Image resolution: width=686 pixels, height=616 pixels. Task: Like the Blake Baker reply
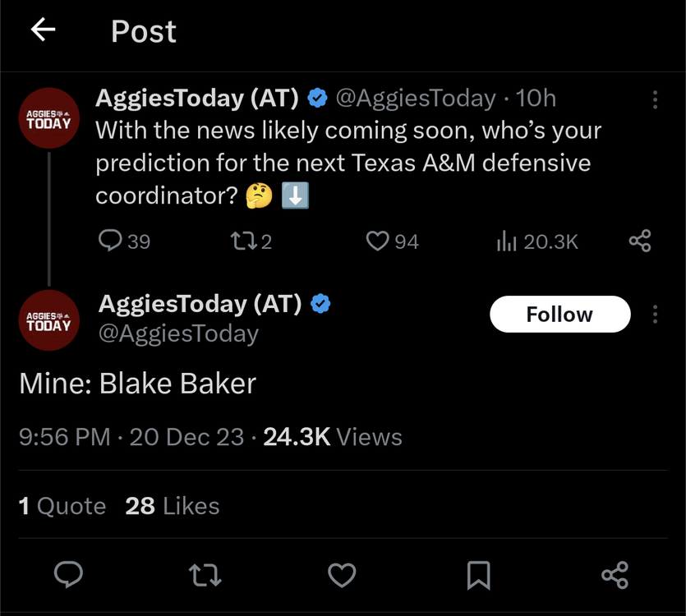[x=342, y=575]
